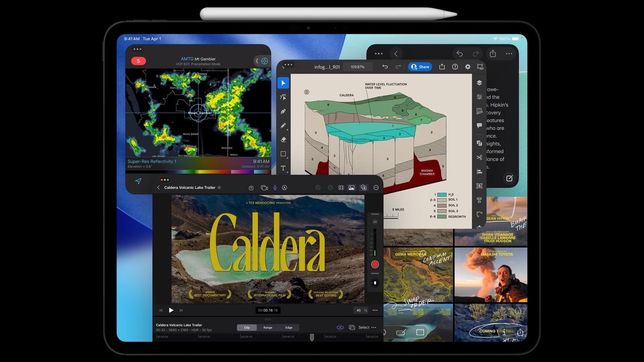Open the 45 % viewer zoom menu

coord(361,310)
